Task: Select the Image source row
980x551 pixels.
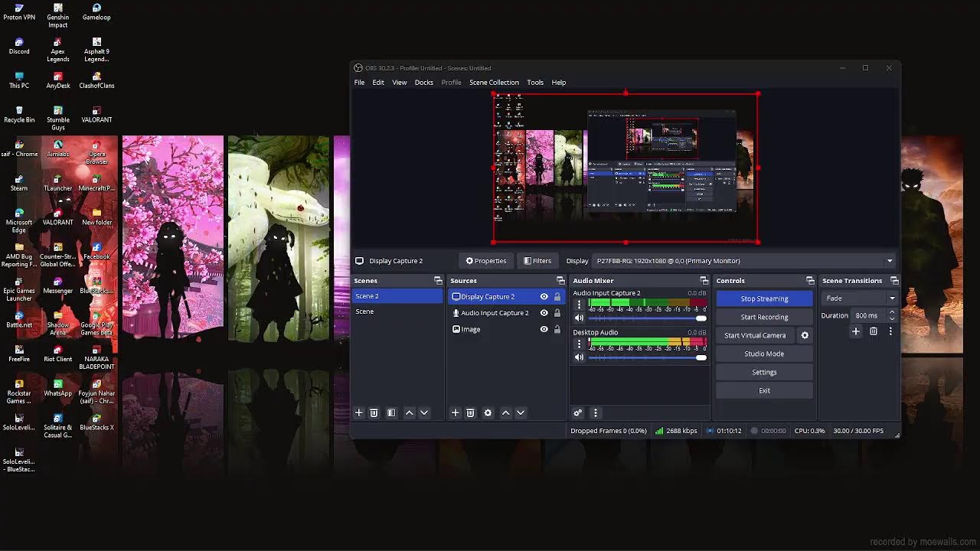Action: 506,329
